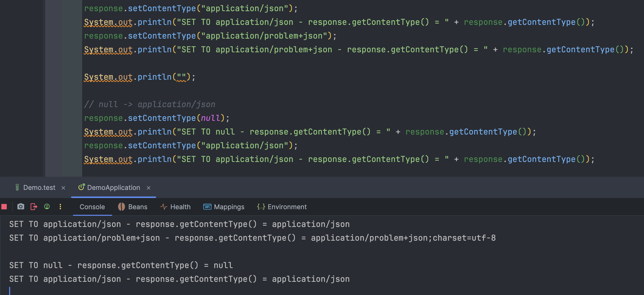Viewport: 644px width, 295px height.
Task: Open the Health tab
Action: [180, 207]
